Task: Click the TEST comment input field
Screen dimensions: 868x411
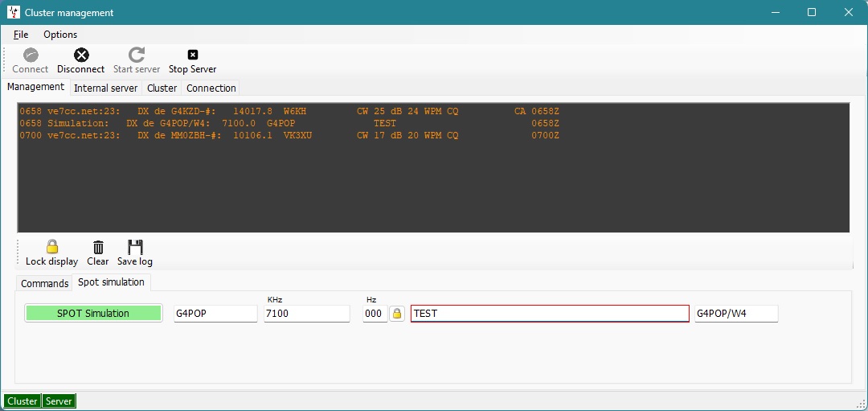Action: [550, 314]
